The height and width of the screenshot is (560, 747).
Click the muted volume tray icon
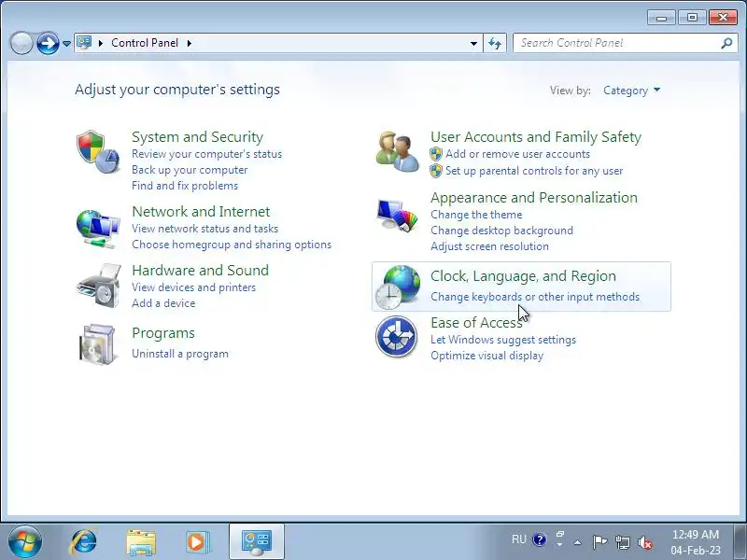click(645, 542)
